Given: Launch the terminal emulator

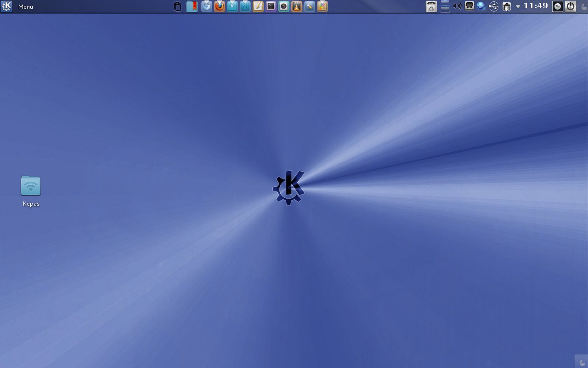Looking at the screenshot, I should (x=271, y=6).
